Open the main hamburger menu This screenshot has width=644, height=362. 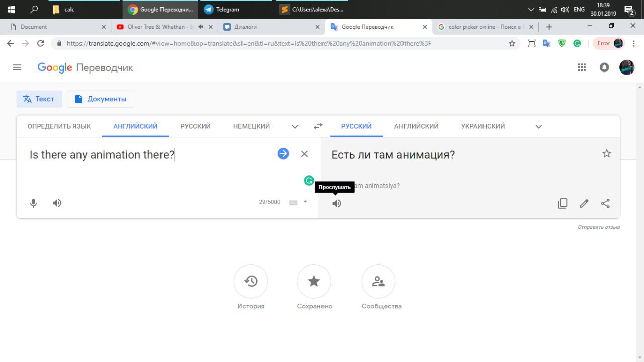17,67
